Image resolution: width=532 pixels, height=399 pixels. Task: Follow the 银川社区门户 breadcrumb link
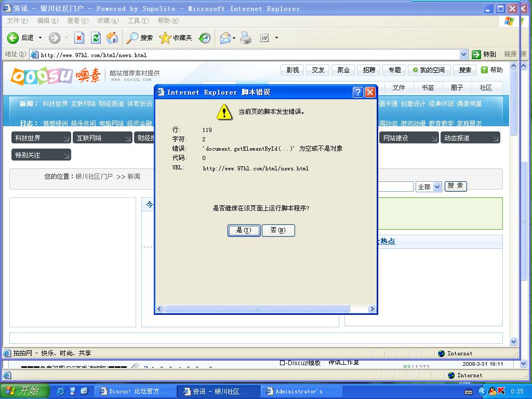click(94, 177)
